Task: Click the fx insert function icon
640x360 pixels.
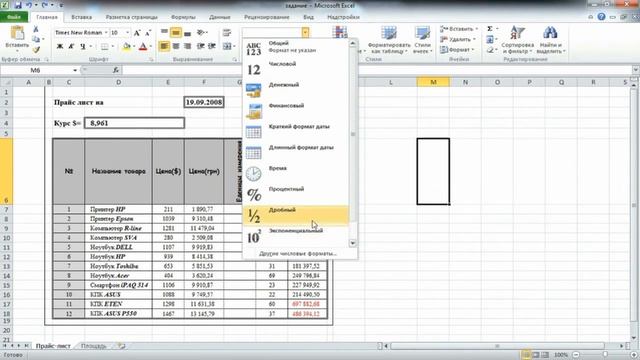Action: (116, 70)
